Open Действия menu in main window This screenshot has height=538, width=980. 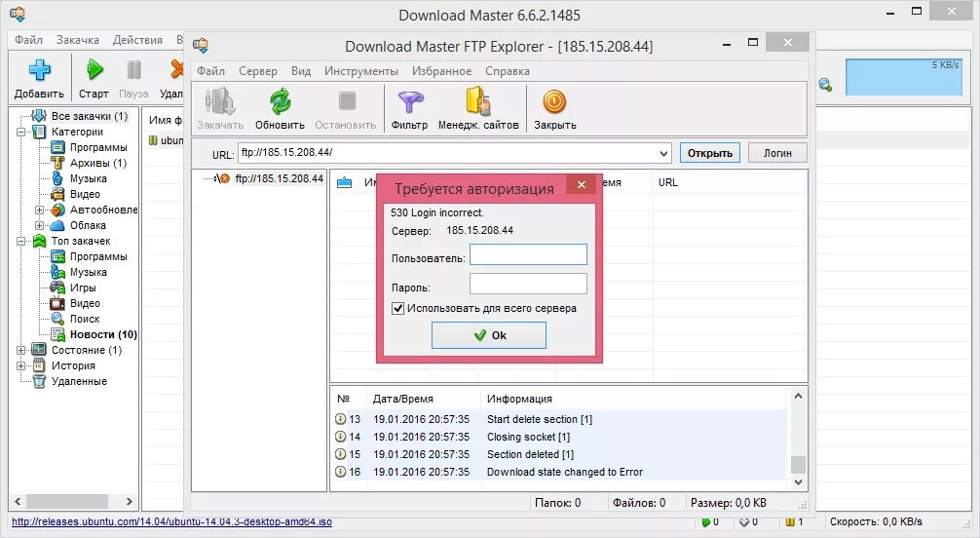(137, 40)
